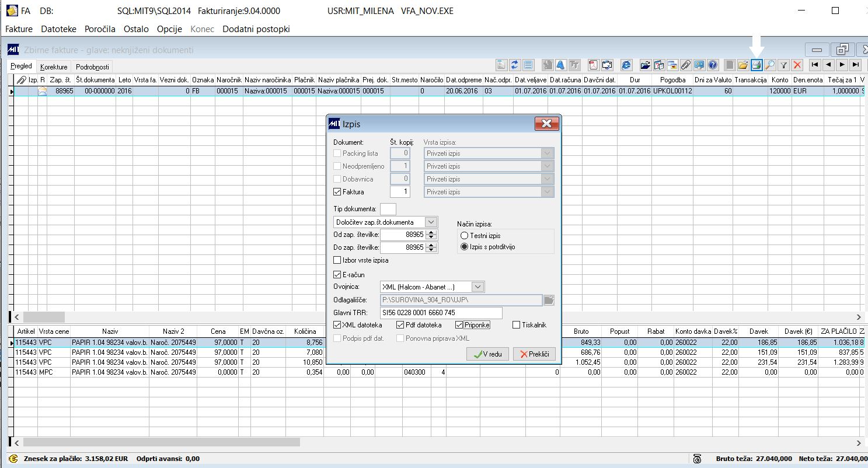The height and width of the screenshot is (468, 868).
Task: Uncheck the E-račun checkbox
Action: pos(337,274)
